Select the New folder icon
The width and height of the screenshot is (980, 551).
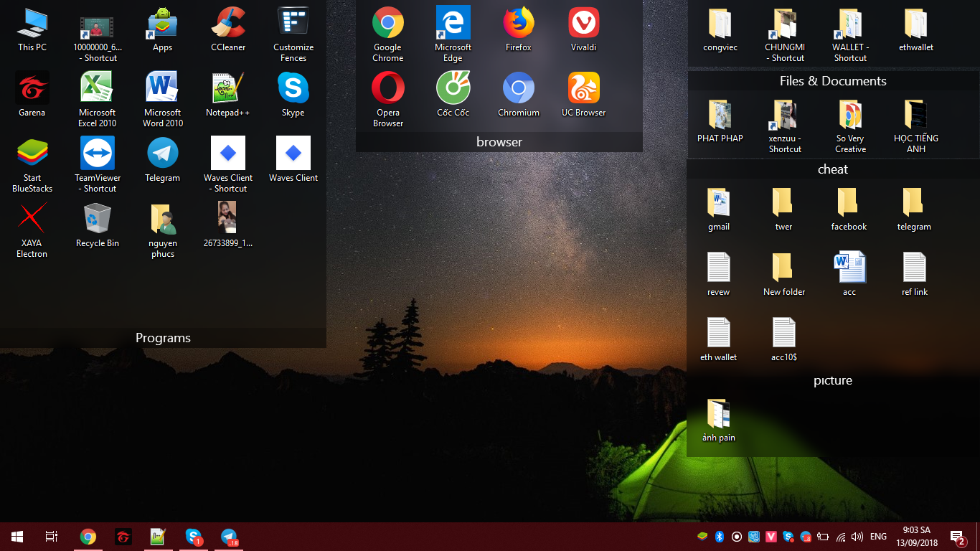point(783,274)
